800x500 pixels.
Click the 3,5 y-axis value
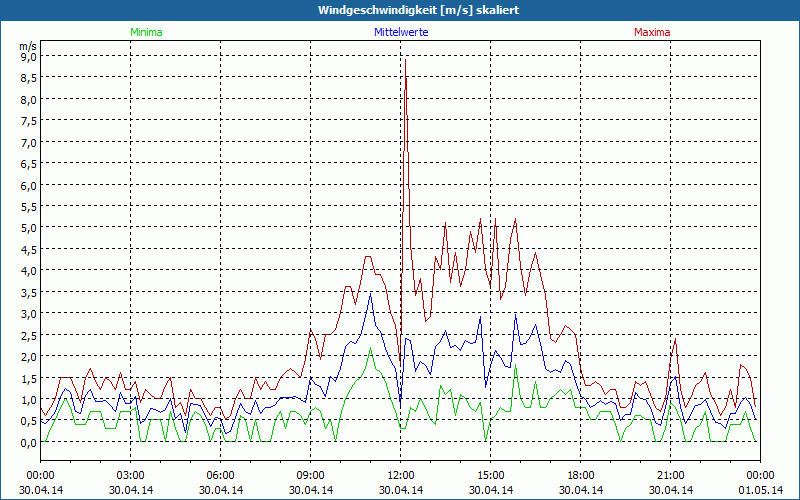(29, 292)
